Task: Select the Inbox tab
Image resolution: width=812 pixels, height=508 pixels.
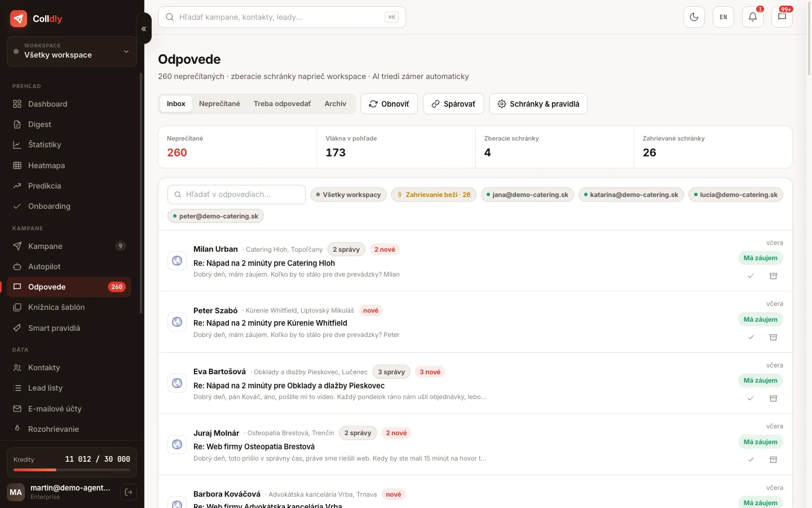Action: (x=176, y=104)
